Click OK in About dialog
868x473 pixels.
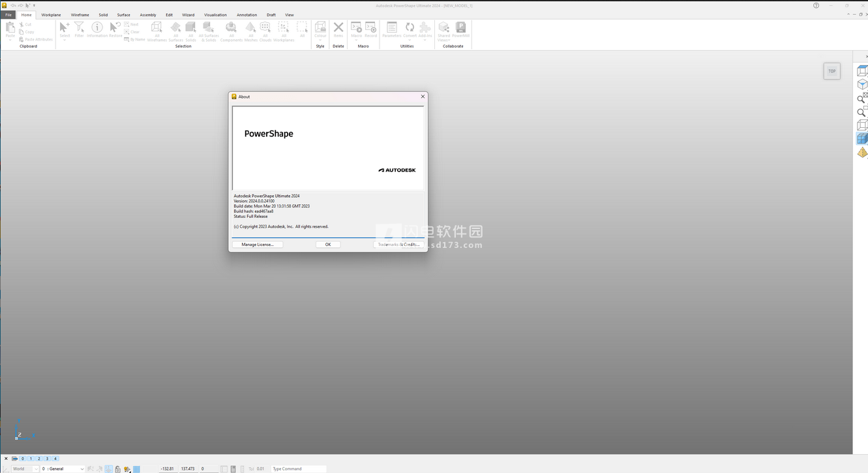pos(328,245)
